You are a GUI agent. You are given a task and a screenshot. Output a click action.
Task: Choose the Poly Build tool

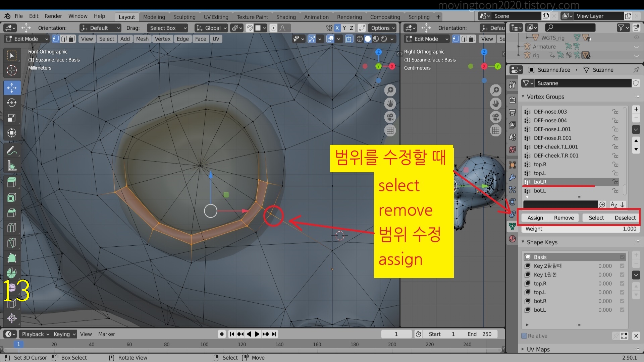tap(12, 258)
